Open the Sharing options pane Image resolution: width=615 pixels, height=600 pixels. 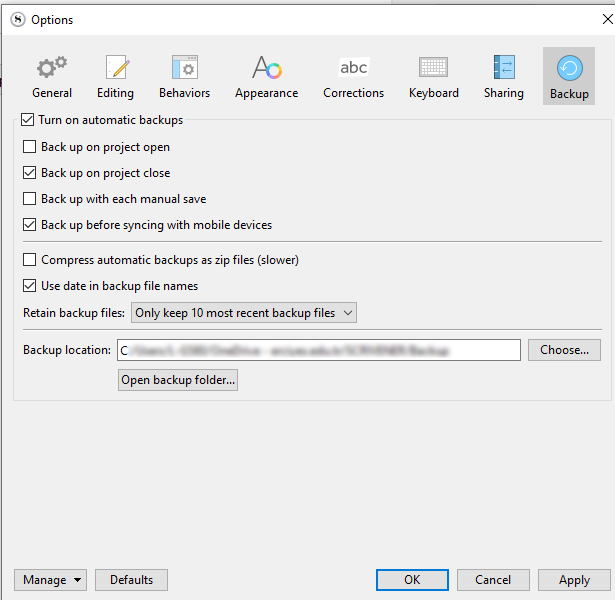coord(503,77)
